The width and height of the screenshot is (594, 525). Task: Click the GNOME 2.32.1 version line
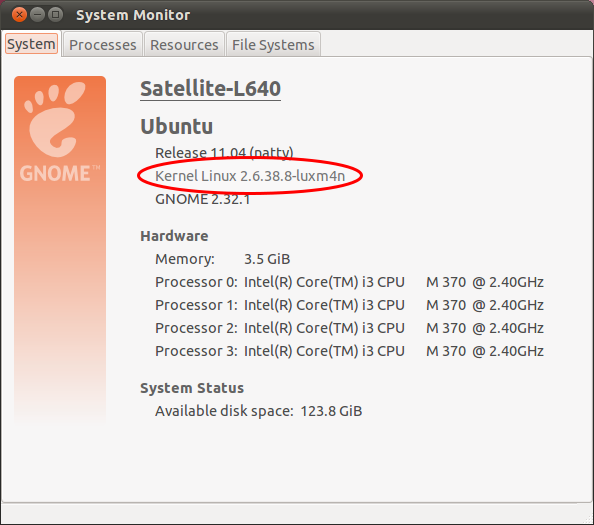tap(203, 199)
